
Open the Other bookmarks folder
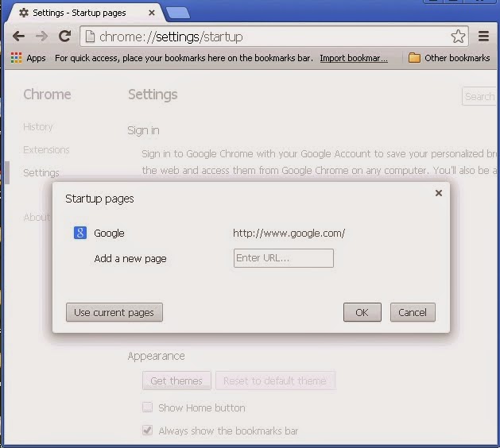click(x=449, y=58)
